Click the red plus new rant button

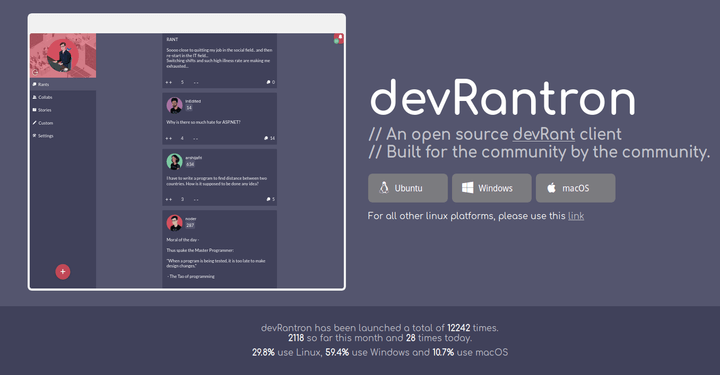tap(63, 272)
